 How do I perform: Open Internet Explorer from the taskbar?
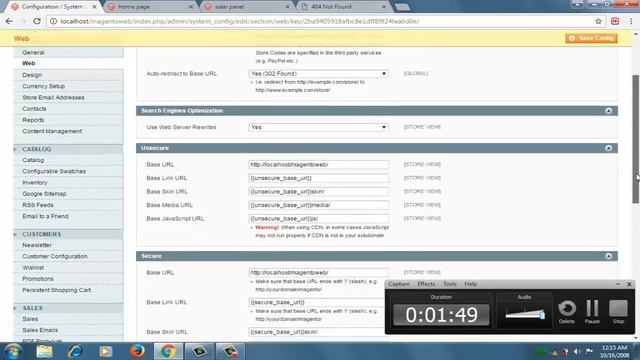pos(75,351)
